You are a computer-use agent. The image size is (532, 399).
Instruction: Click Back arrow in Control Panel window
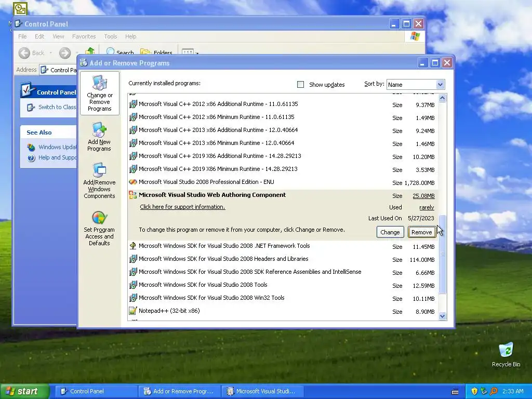pyautogui.click(x=24, y=53)
